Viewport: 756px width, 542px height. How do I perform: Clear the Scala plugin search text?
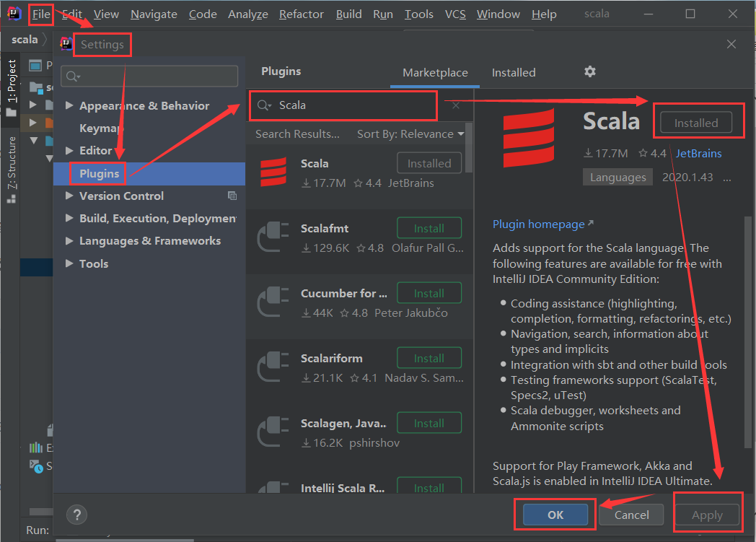[x=456, y=105]
